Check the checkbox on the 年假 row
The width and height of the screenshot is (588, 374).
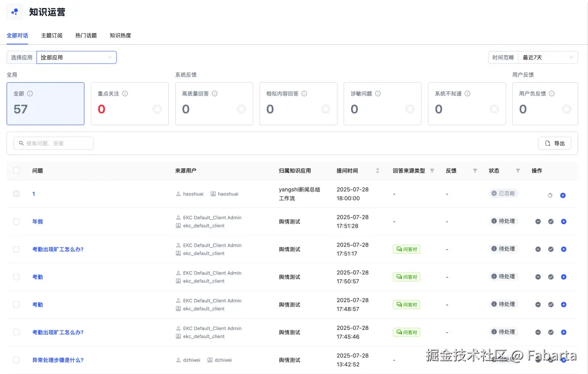tap(16, 221)
